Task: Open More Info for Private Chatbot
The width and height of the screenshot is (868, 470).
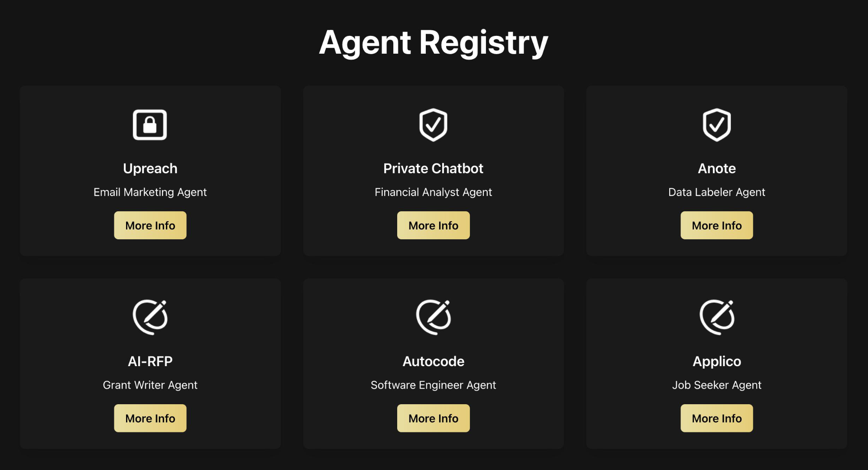Action: [x=433, y=225]
